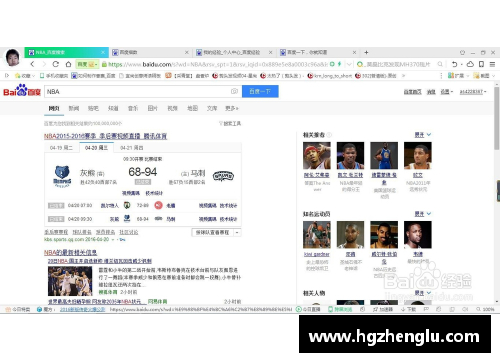Open the browser hamburger main menu
This screenshot has height=362, width=500.
click(x=492, y=64)
